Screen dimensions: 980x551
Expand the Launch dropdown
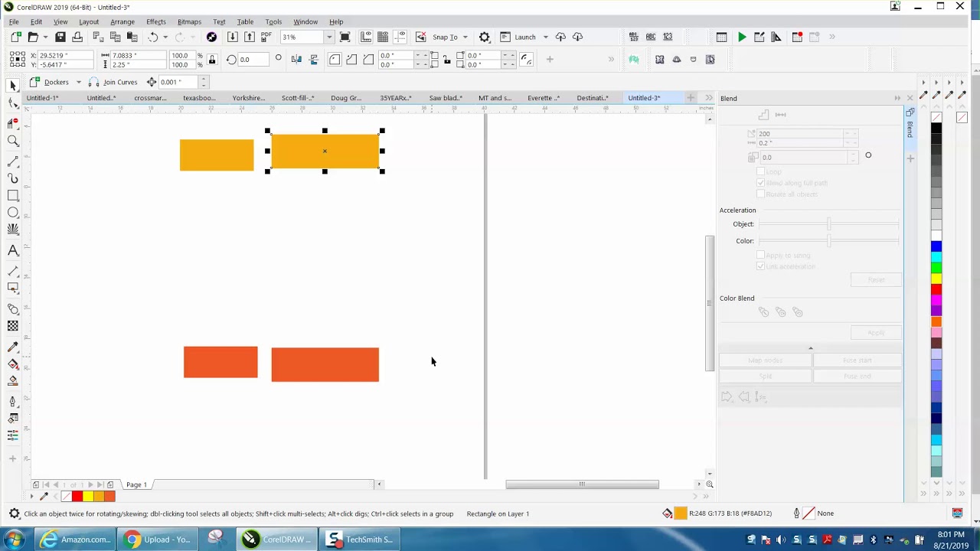[x=545, y=37]
